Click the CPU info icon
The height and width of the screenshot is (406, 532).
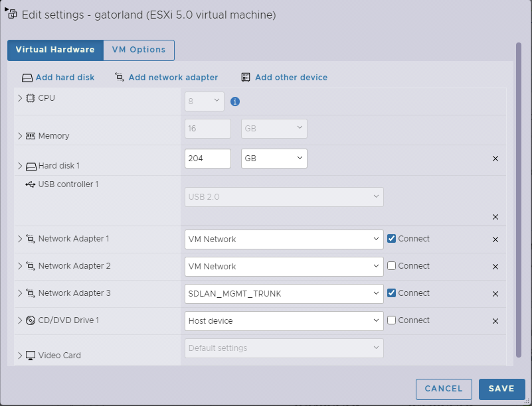234,101
